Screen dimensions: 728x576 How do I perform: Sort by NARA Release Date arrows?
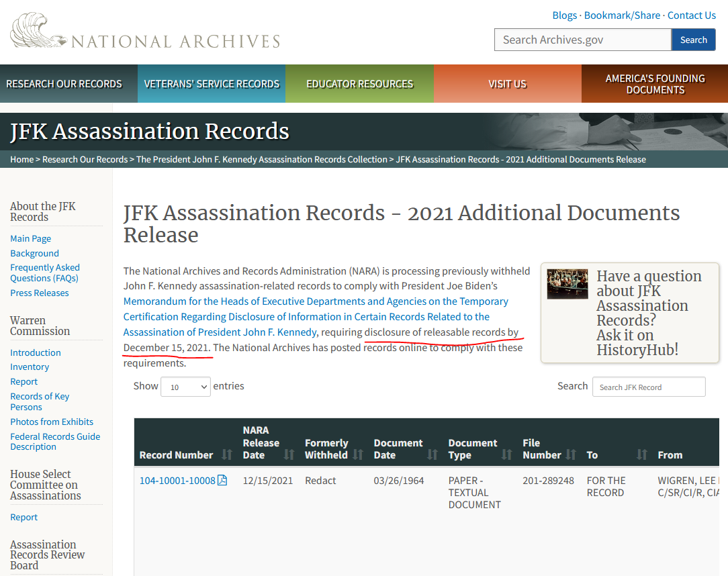289,454
